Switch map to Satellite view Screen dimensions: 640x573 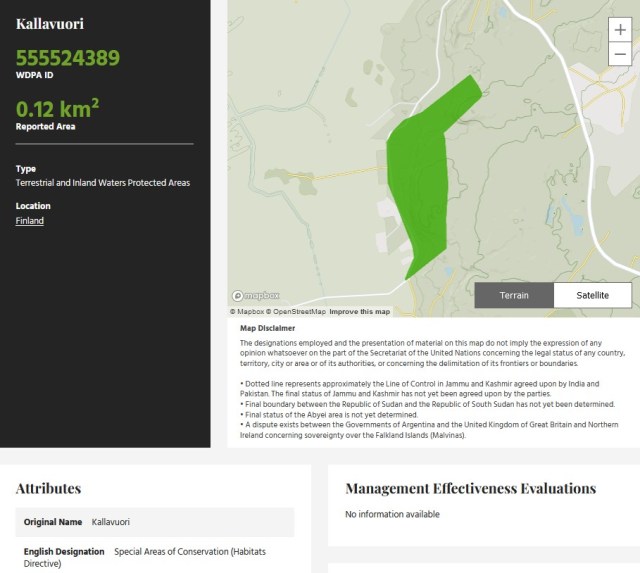[x=594, y=295]
